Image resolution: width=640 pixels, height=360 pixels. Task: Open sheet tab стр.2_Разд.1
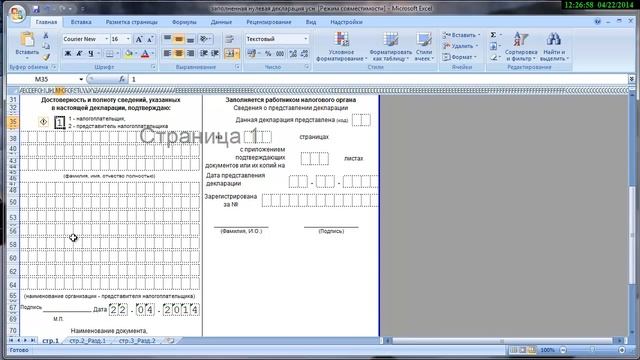click(x=88, y=341)
